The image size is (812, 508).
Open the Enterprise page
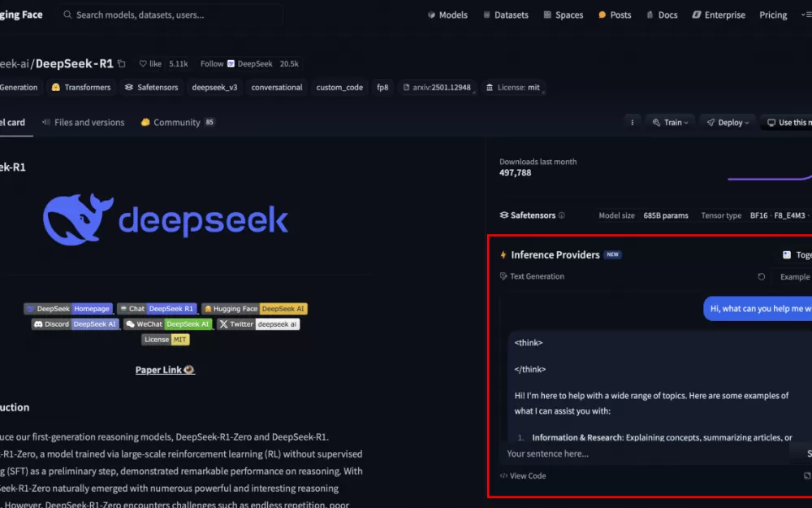pyautogui.click(x=719, y=15)
